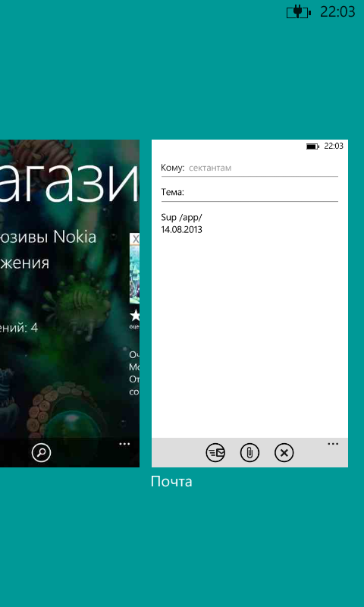
Task: Tap the small battery icon inside mail card
Action: (312, 146)
